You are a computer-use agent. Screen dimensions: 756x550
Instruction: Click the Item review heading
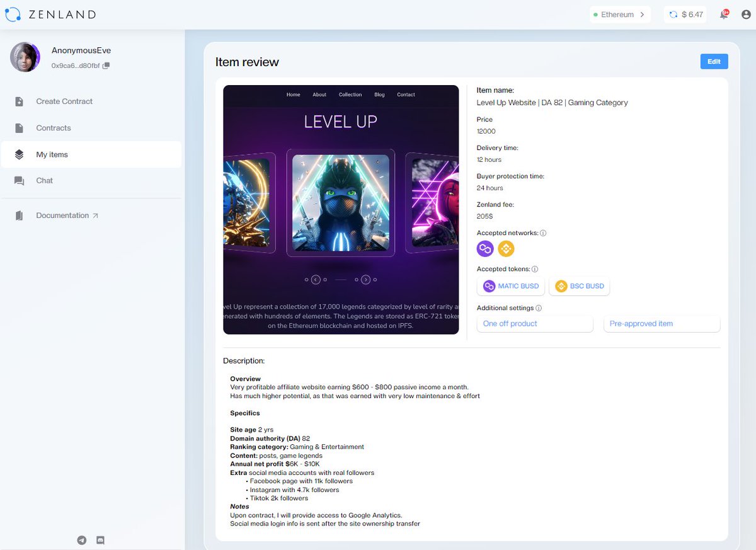247,62
